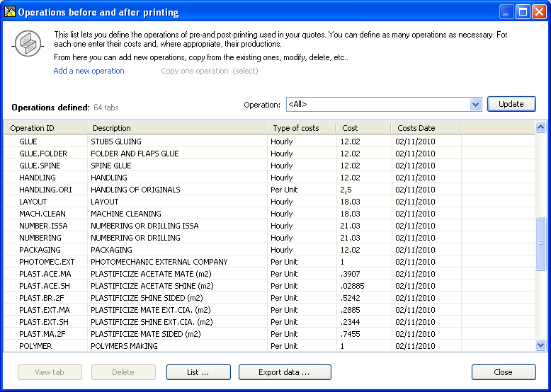Click the Update button

tap(511, 104)
